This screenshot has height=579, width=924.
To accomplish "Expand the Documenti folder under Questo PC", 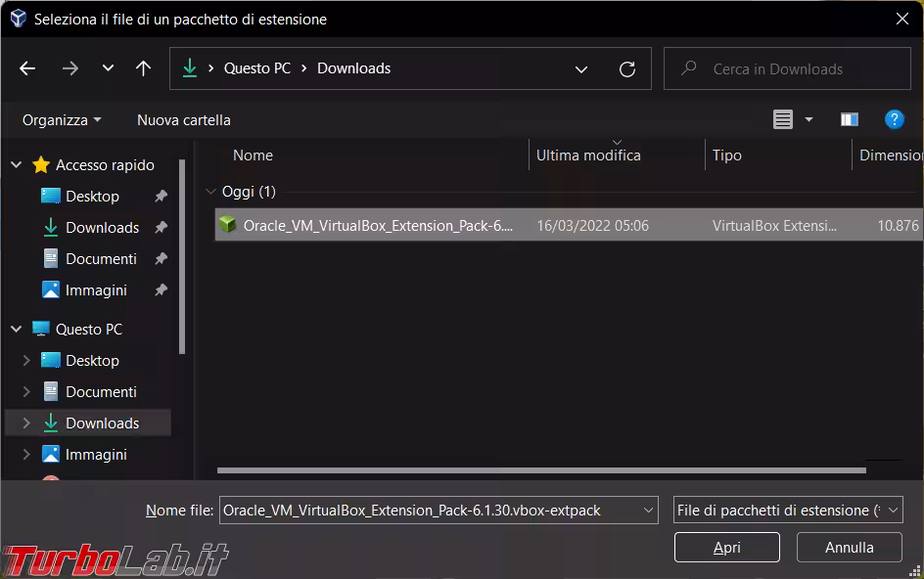I will click(26, 392).
